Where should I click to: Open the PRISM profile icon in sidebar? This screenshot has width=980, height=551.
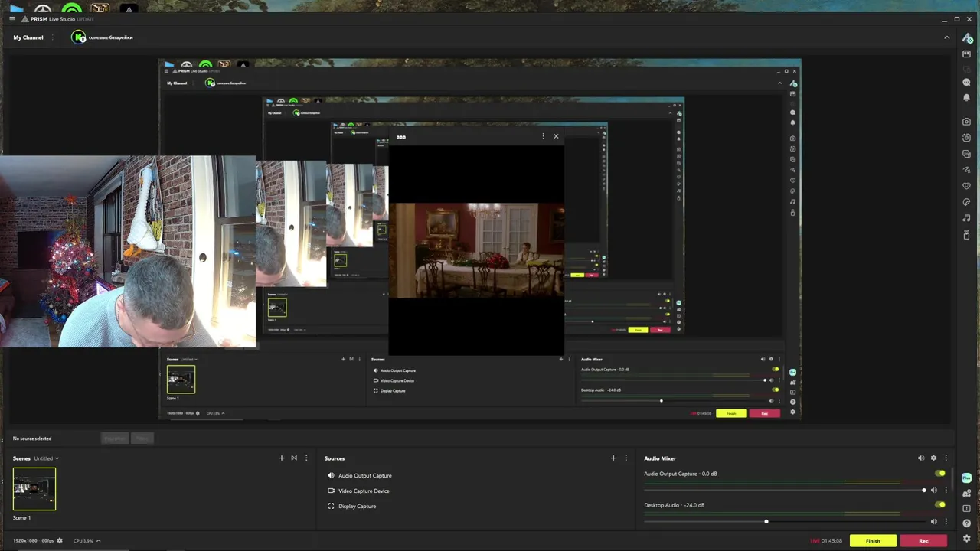968,38
